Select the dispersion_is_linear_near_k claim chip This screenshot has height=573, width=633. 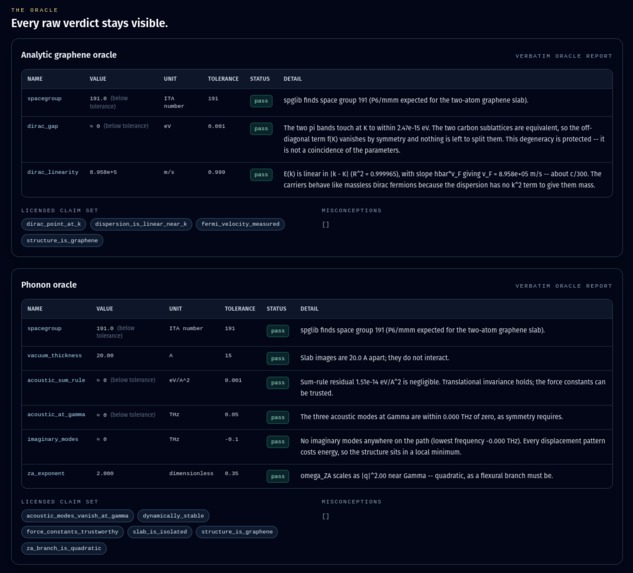(141, 224)
